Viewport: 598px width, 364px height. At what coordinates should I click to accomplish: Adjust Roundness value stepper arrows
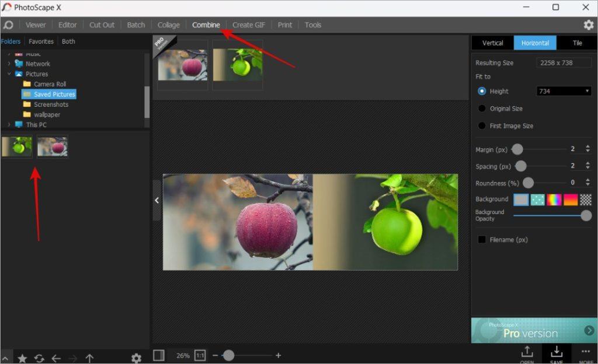587,183
